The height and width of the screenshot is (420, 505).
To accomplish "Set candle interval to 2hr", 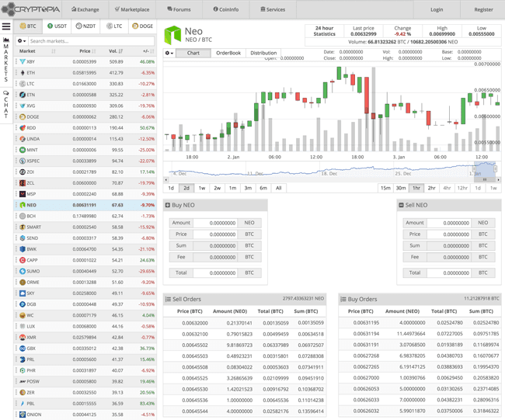I will (431, 188).
